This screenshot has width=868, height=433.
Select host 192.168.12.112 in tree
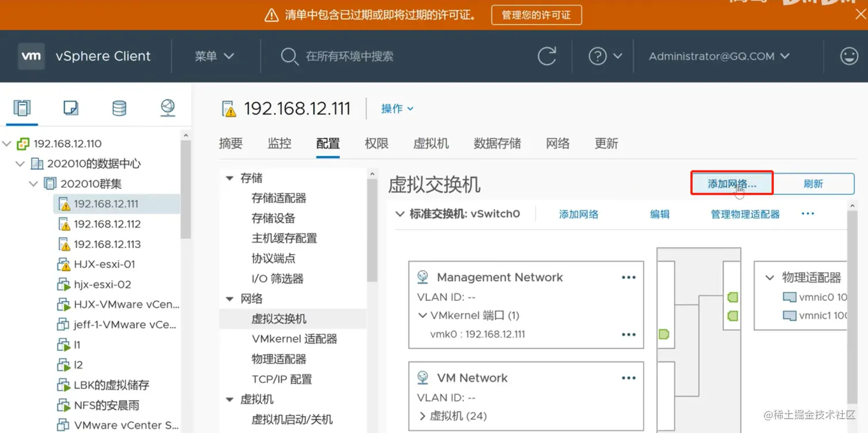coord(107,224)
